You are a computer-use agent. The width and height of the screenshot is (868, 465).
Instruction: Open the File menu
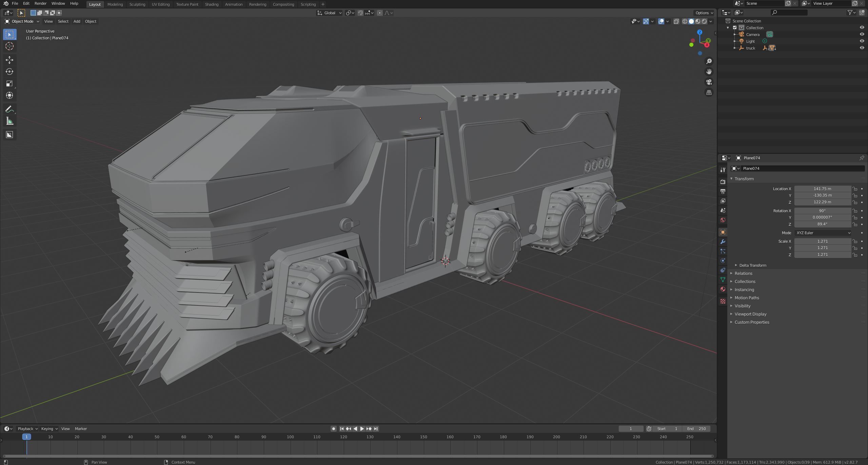pyautogui.click(x=15, y=3)
